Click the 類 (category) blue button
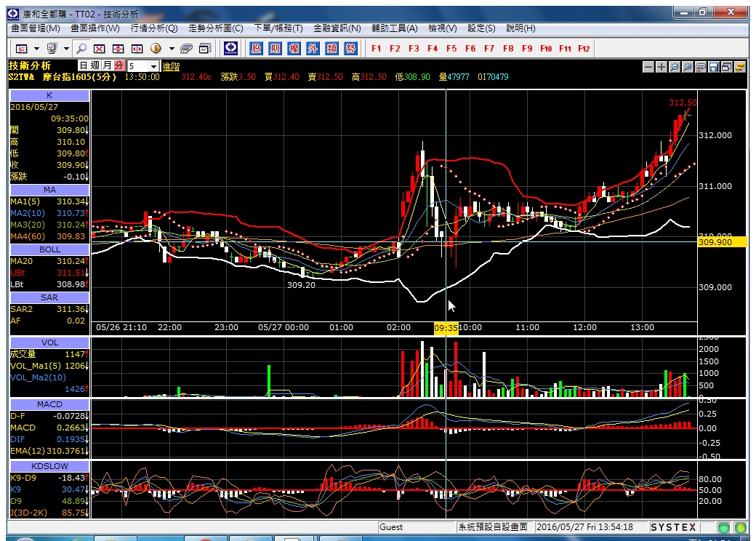756x541 pixels. click(331, 48)
